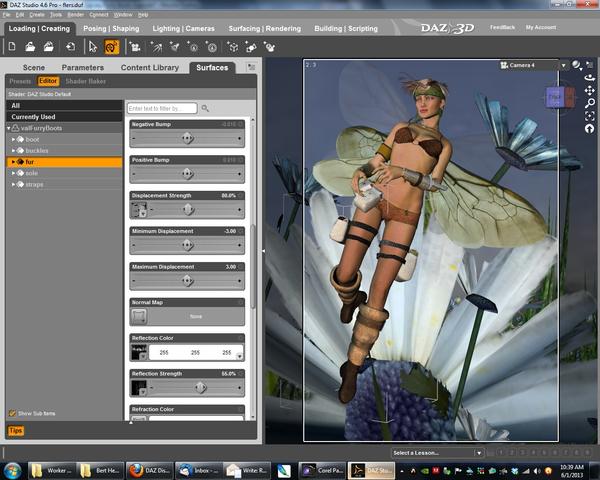Open the File menu
Viewport: 600px width, 480px height.
(6, 15)
